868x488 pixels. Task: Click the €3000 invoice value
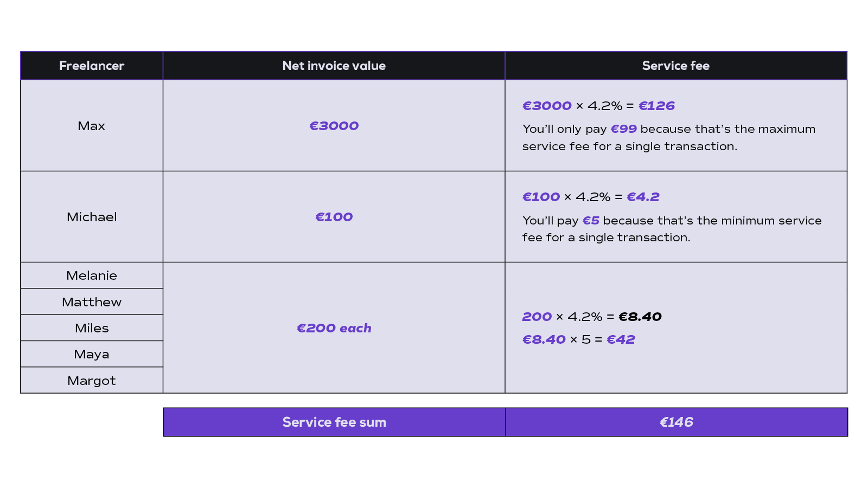(x=334, y=126)
